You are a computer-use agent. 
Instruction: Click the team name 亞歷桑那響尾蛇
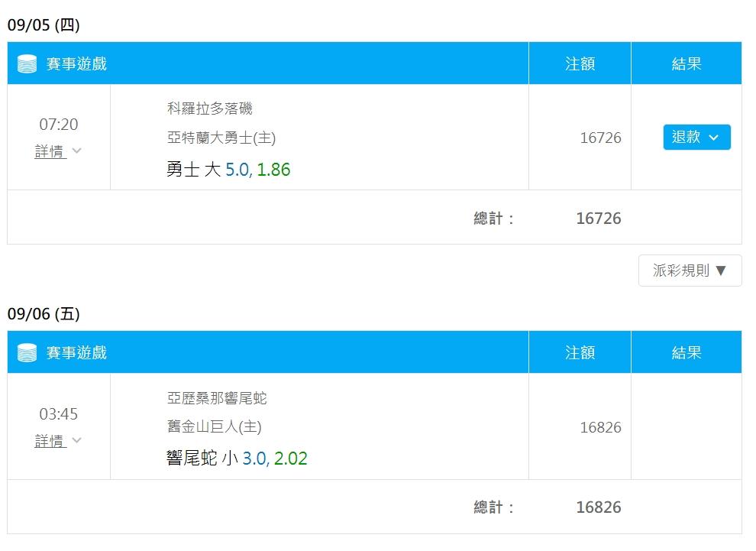[x=217, y=398]
